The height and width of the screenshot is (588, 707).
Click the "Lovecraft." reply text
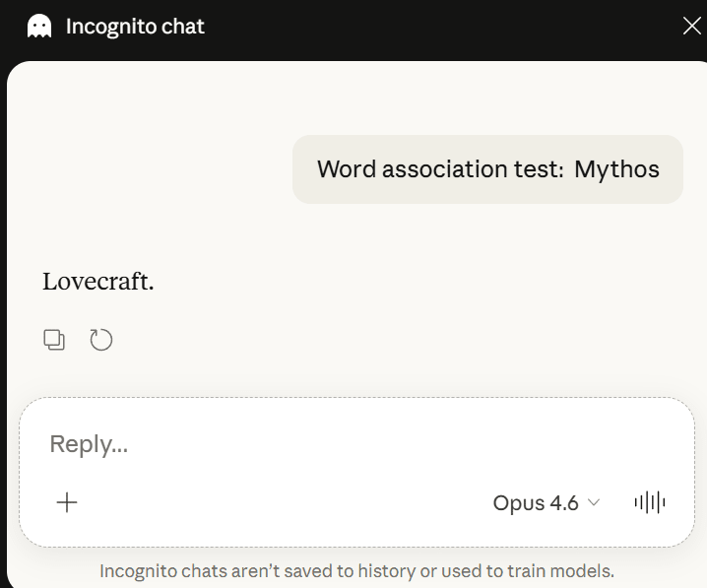98,282
